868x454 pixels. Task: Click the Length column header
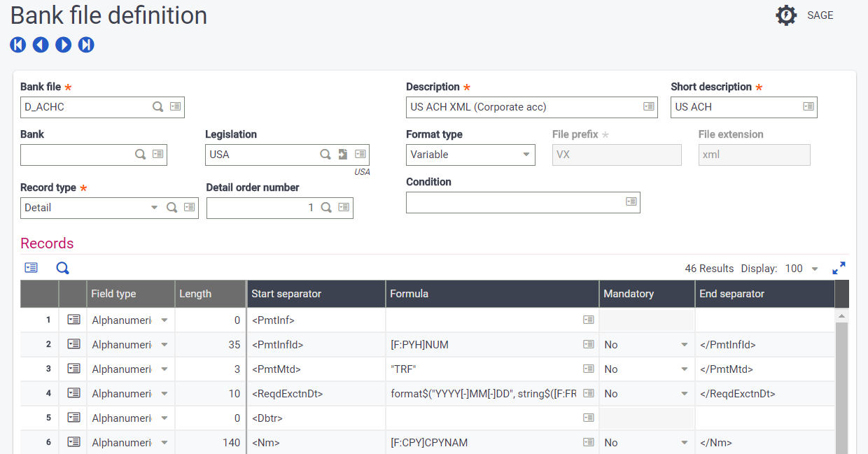tap(209, 294)
